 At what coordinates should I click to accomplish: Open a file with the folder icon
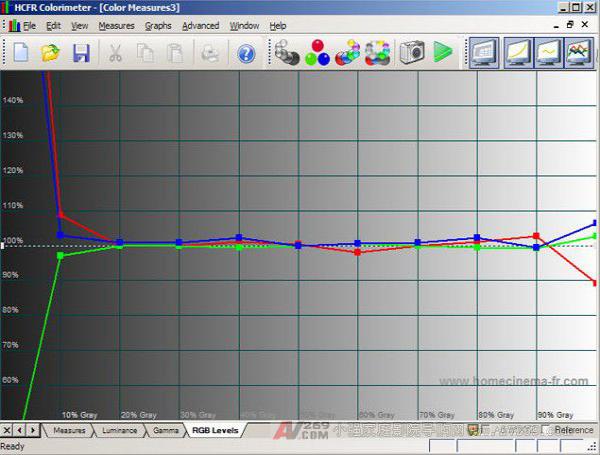click(50, 52)
